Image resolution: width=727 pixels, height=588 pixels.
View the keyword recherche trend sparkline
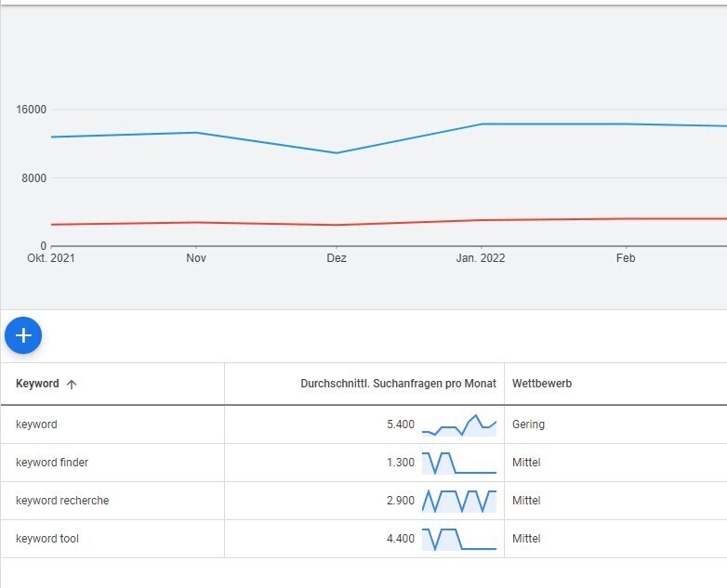click(459, 501)
